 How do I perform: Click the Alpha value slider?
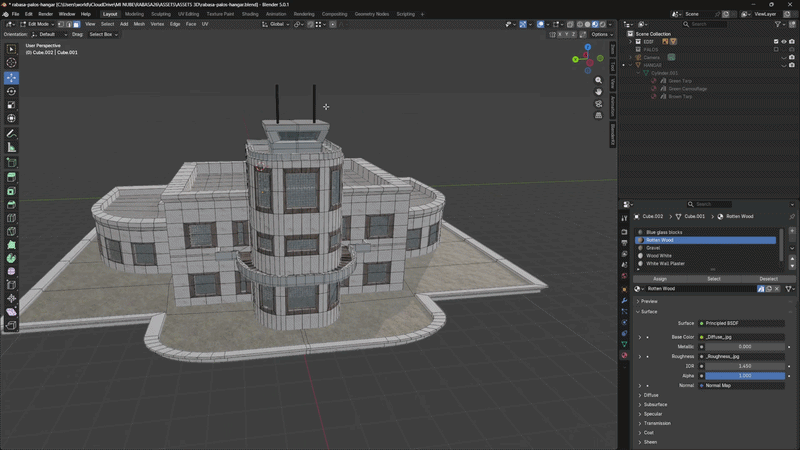point(744,375)
